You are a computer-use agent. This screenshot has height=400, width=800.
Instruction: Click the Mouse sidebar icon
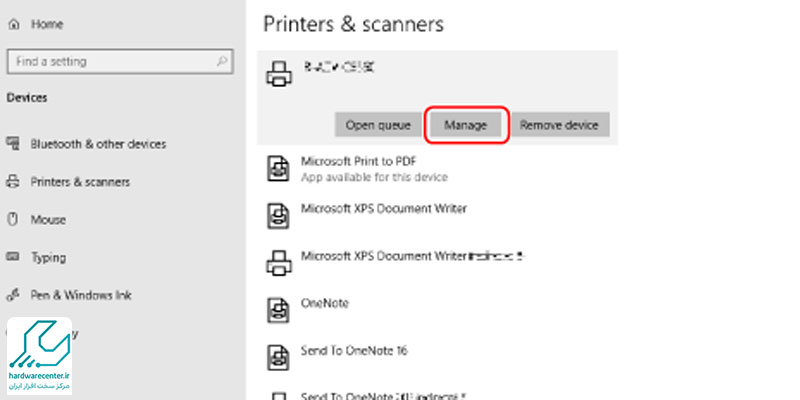pos(13,219)
